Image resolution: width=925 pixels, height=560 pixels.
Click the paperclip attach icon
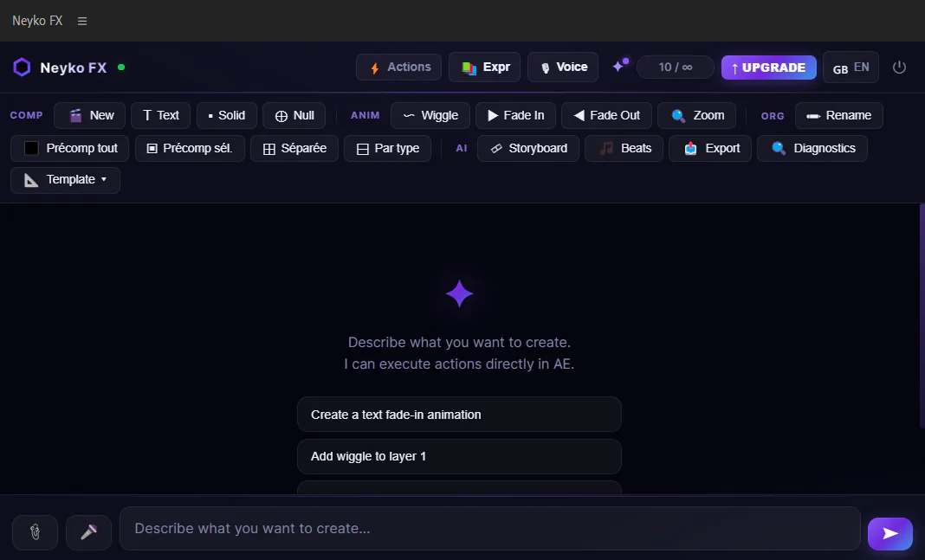pyautogui.click(x=35, y=532)
